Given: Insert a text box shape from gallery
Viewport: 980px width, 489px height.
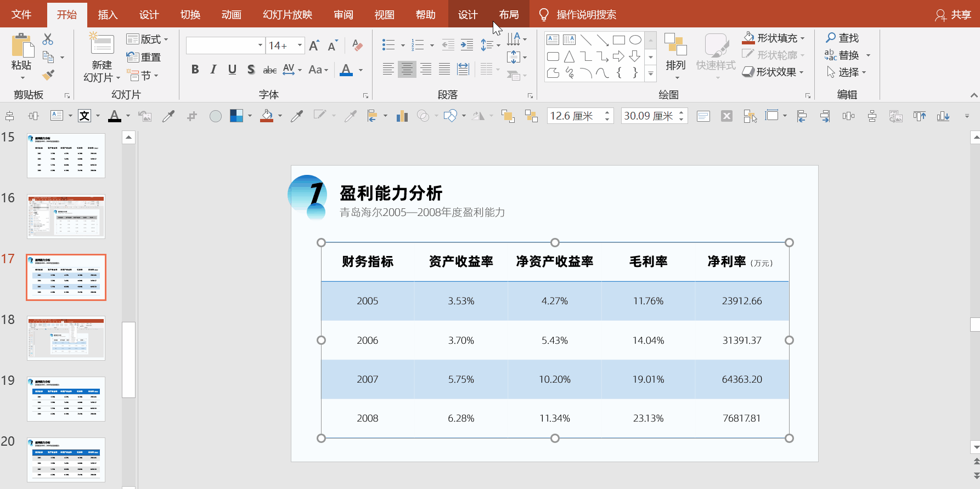Looking at the screenshot, I should click(x=553, y=39).
